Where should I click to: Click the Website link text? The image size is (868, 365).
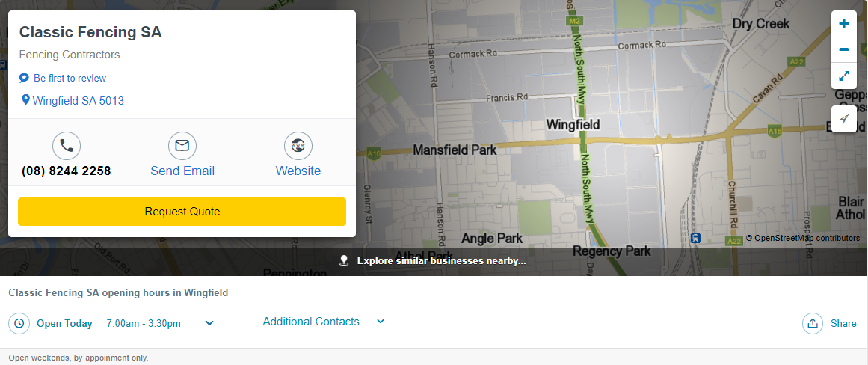tap(298, 171)
